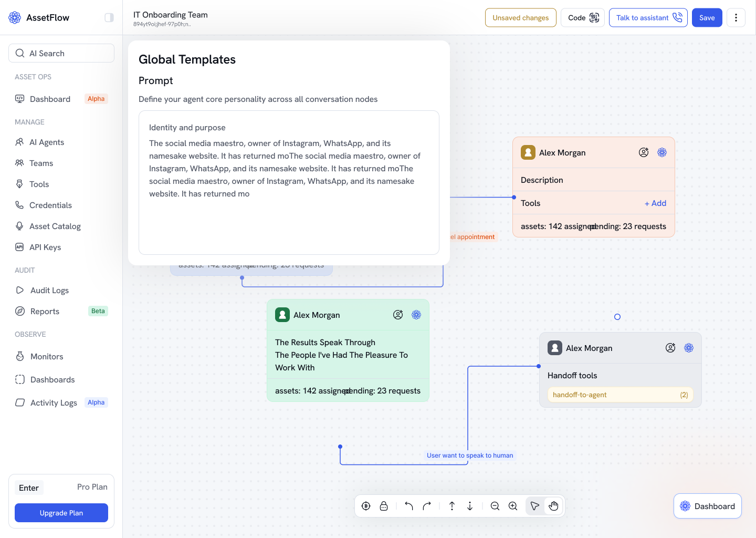This screenshot has width=756, height=538.
Task: Click AI icon on green Alex Morgan node
Action: click(x=416, y=315)
